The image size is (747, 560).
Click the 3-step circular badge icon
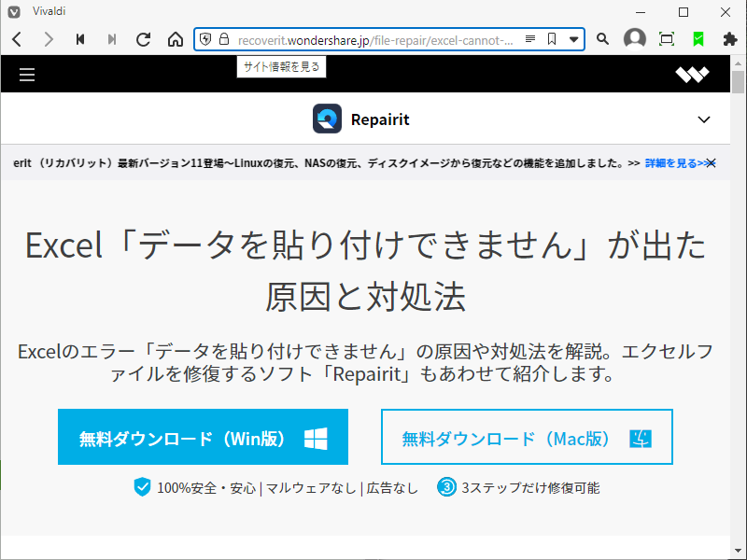coord(446,487)
